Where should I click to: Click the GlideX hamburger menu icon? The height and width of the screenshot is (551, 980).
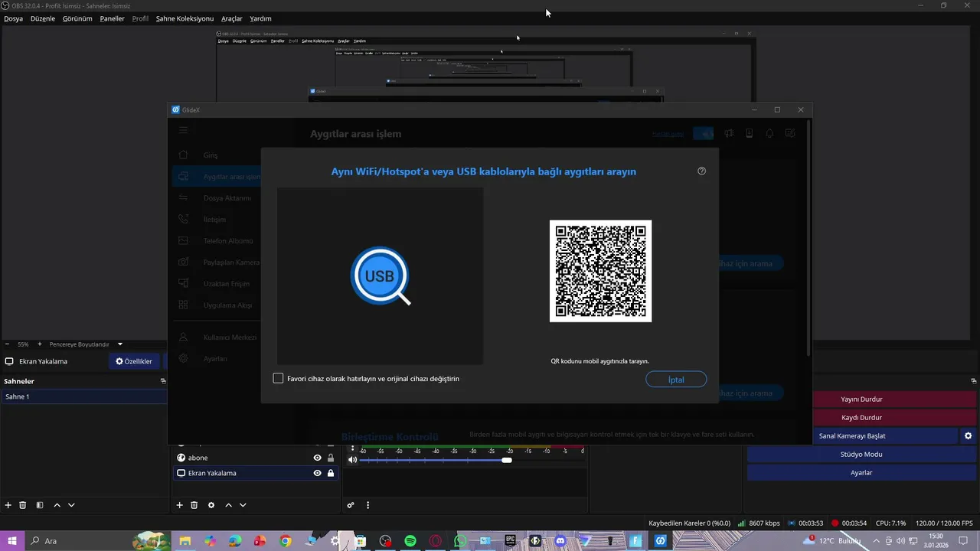(183, 130)
